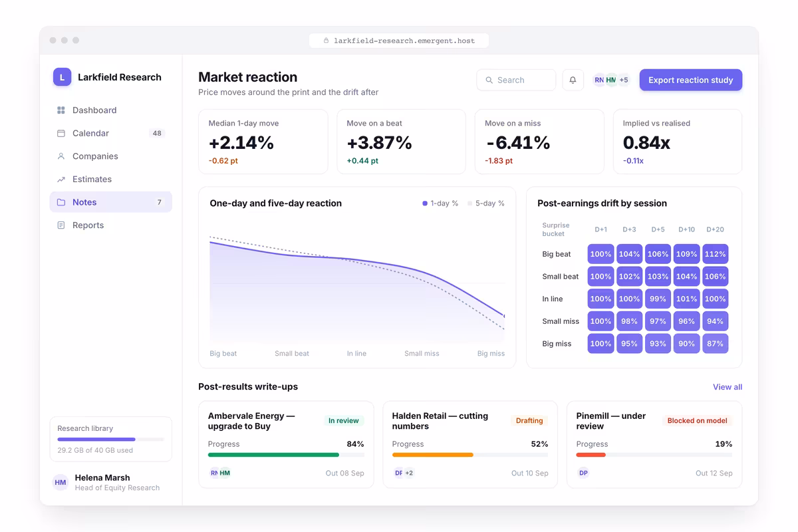This screenshot has width=798, height=532.
Task: Open notifications bell
Action: pos(573,80)
